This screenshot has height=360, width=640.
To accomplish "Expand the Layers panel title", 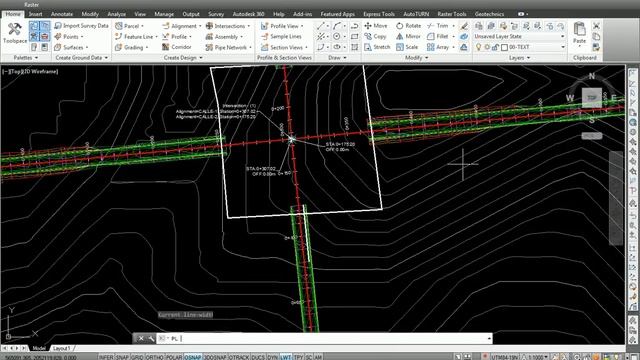I will click(519, 58).
